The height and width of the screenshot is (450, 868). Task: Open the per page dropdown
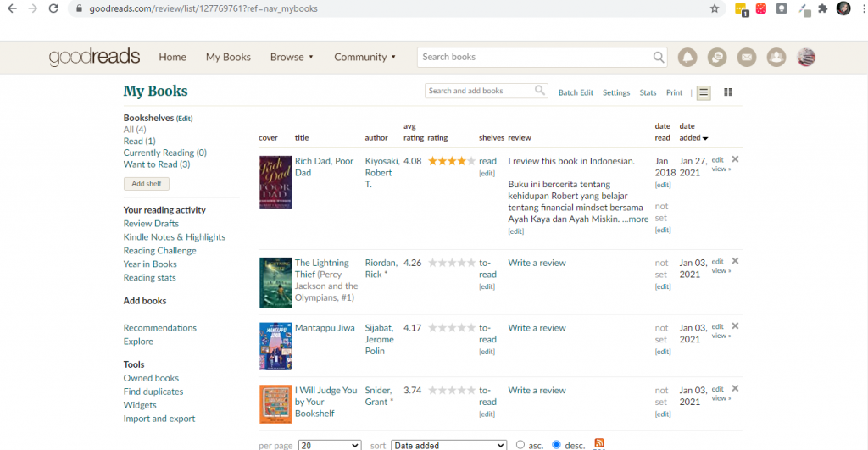[330, 446]
